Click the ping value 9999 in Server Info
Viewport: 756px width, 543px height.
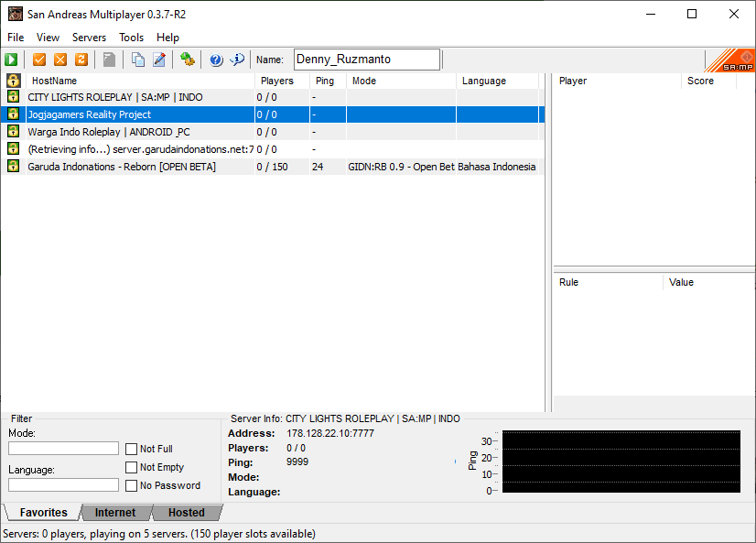click(297, 462)
